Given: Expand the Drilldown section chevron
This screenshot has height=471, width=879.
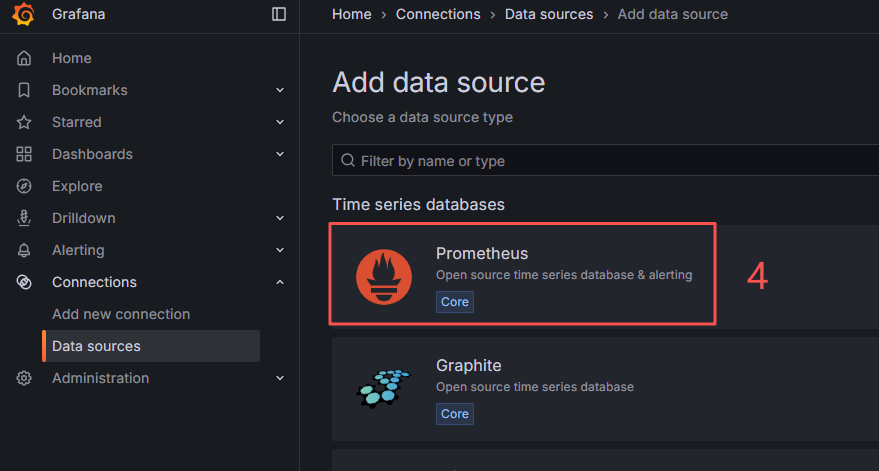Looking at the screenshot, I should (280, 218).
